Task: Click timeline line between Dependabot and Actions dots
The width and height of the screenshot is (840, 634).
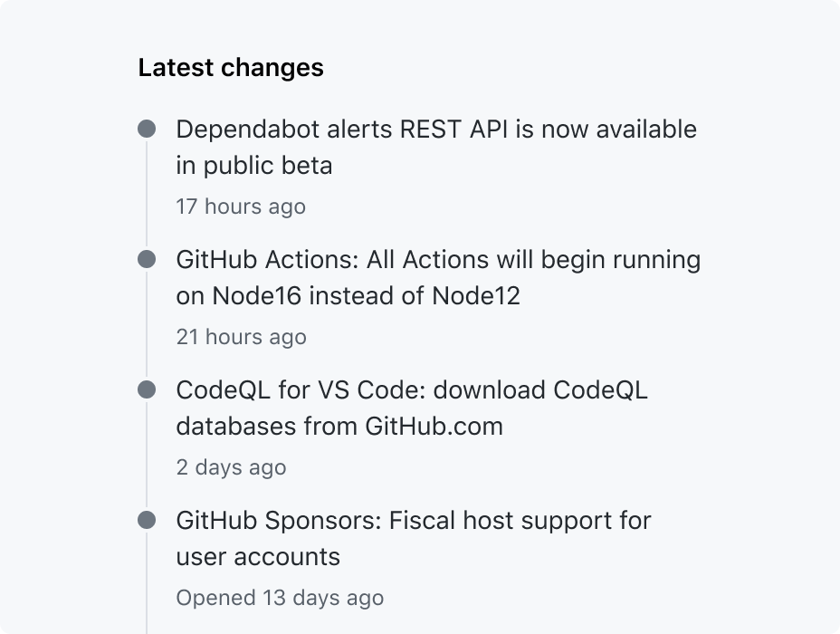Action: click(147, 194)
